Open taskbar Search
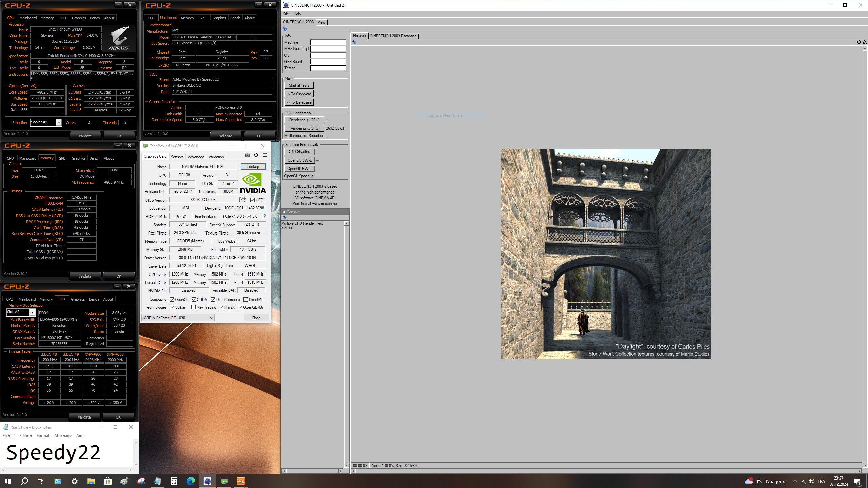The height and width of the screenshot is (488, 868). [x=24, y=481]
